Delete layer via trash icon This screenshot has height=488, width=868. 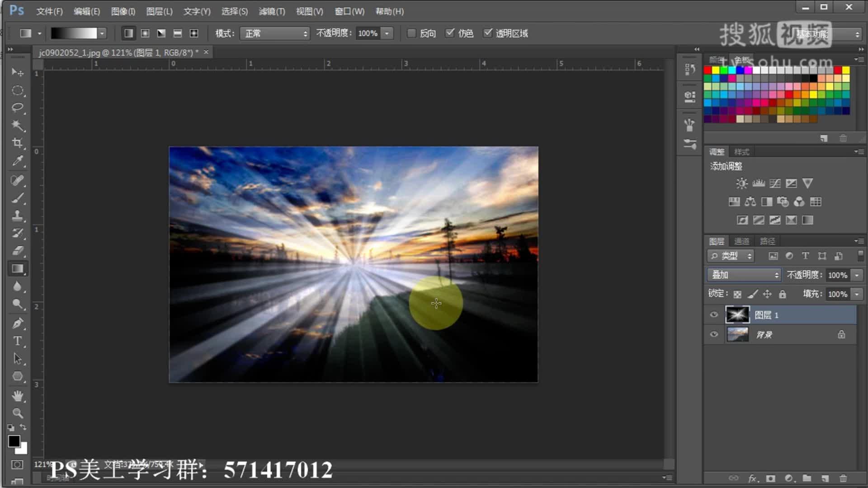click(x=843, y=478)
